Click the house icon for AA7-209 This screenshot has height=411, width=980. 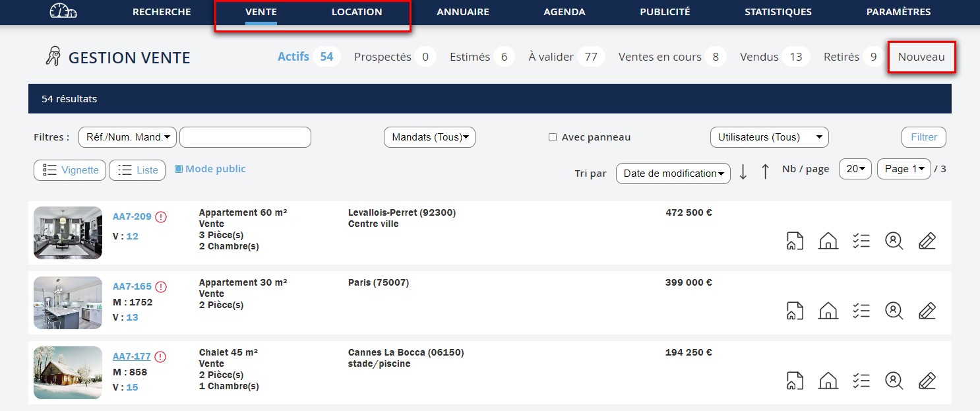pos(828,241)
